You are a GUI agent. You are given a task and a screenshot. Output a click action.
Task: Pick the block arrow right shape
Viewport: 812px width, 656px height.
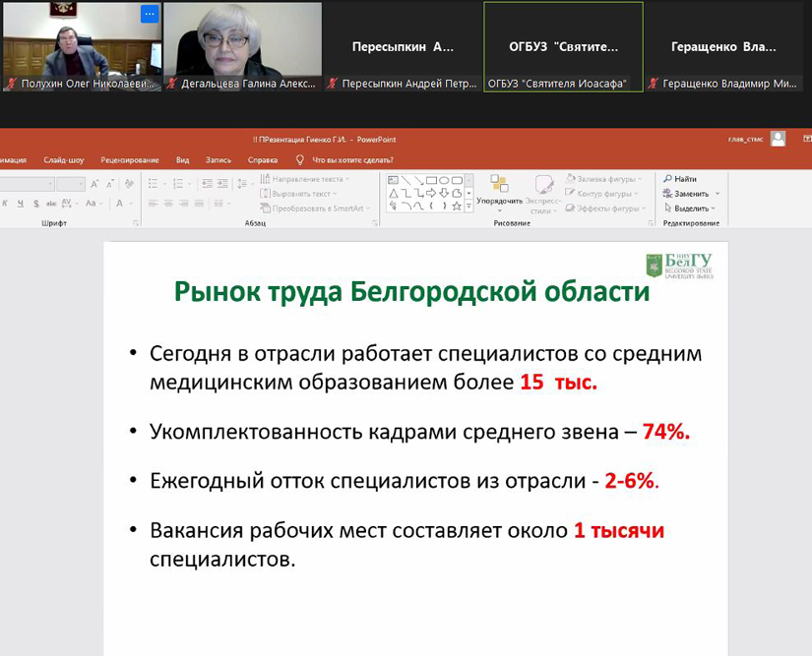point(431,193)
